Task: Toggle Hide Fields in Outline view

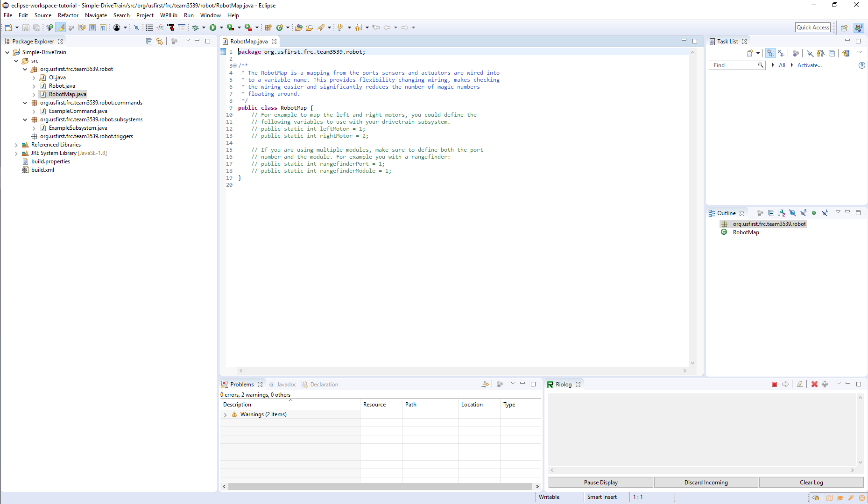Action: (x=792, y=213)
